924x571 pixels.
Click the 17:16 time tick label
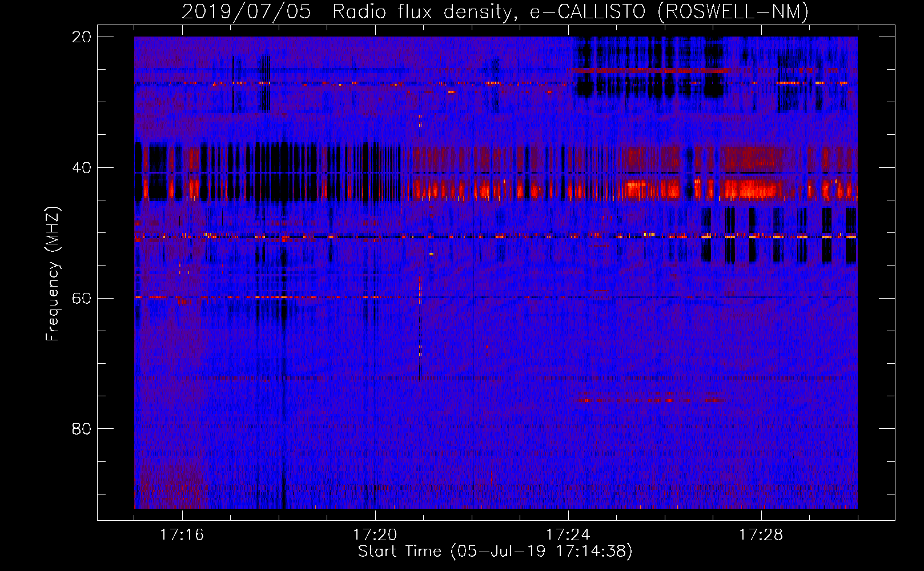pyautogui.click(x=182, y=535)
